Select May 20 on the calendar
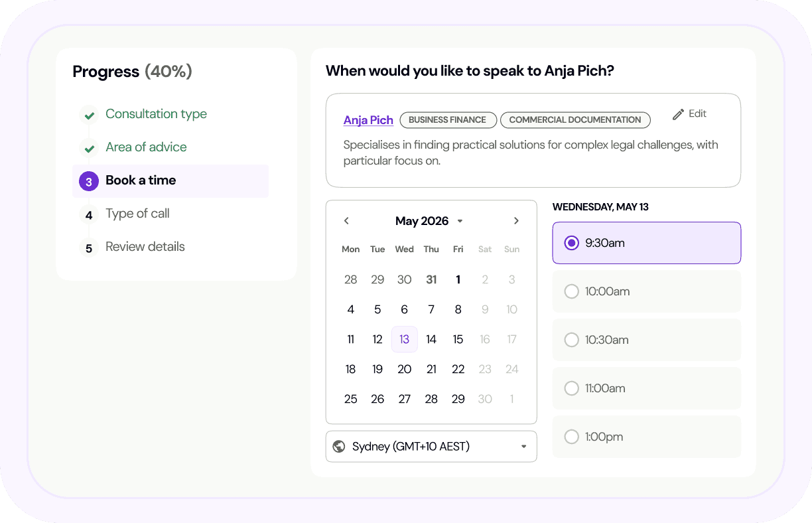This screenshot has width=812, height=523. click(404, 369)
